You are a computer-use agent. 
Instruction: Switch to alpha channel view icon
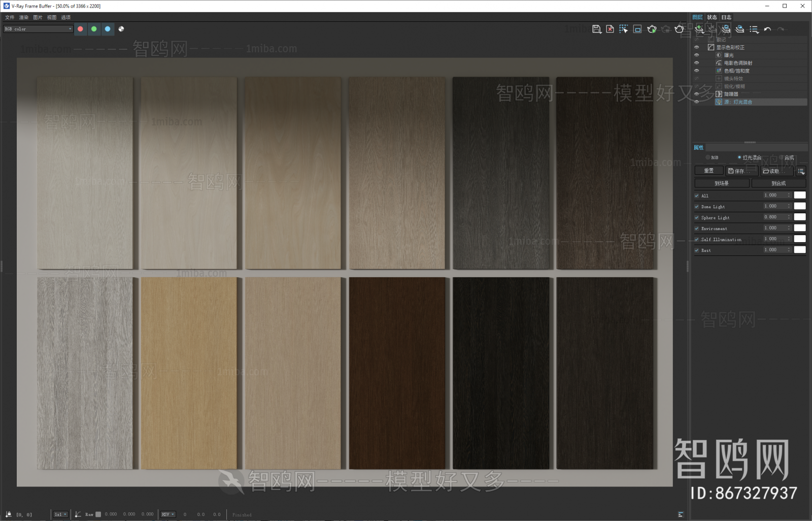point(121,29)
